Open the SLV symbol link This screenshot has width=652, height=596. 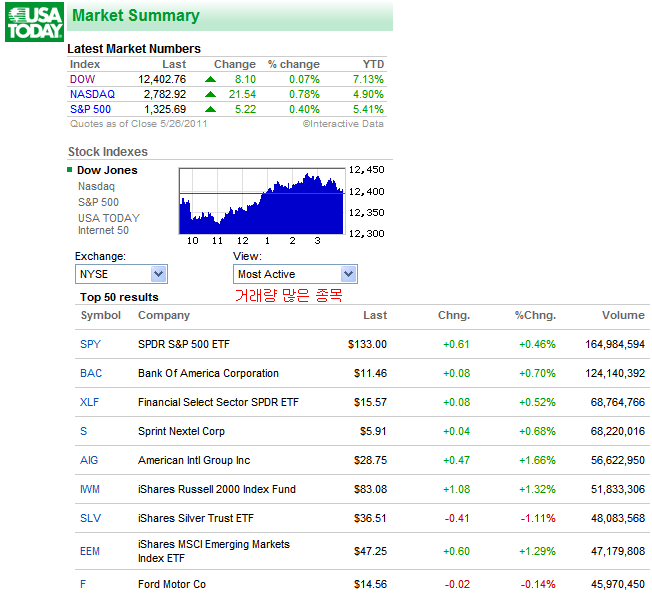point(90,518)
